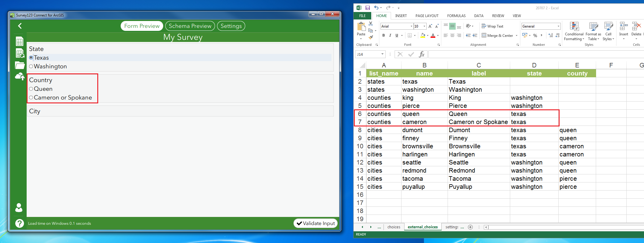Insert function with fx button

pos(422,54)
